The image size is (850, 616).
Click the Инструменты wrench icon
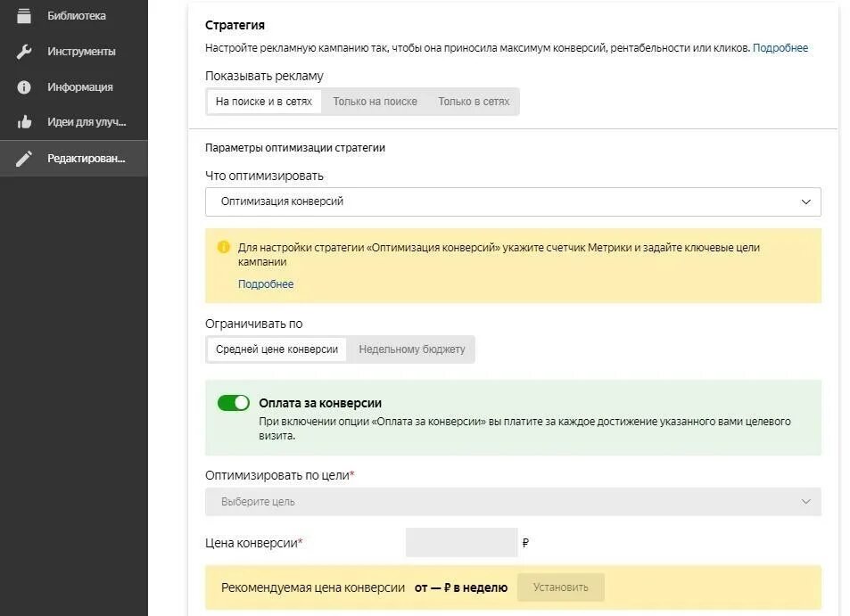pyautogui.click(x=24, y=52)
